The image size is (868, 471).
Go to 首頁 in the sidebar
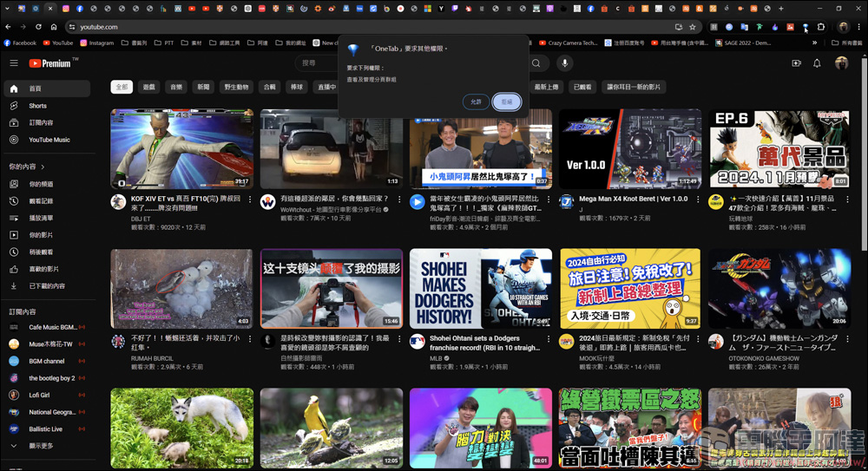(x=47, y=88)
